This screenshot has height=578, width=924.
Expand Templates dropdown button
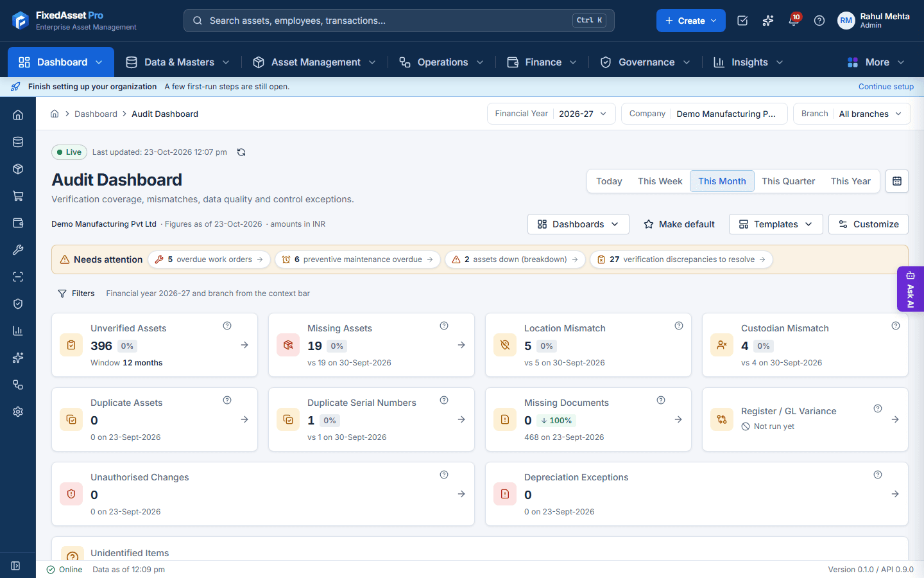point(776,224)
